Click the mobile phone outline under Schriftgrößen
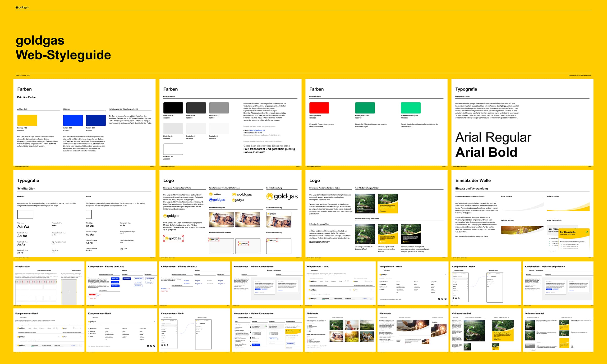 coord(89,214)
